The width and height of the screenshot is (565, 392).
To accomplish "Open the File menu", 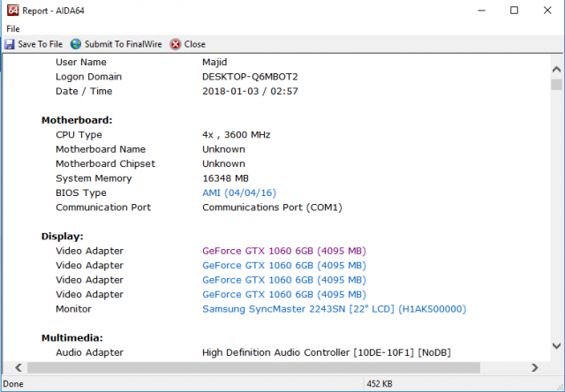I will [x=12, y=28].
